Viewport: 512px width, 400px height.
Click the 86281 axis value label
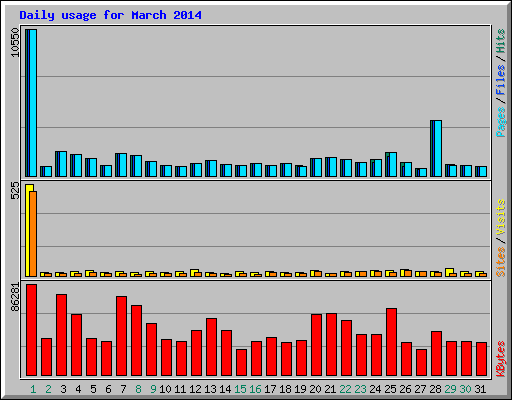point(15,297)
